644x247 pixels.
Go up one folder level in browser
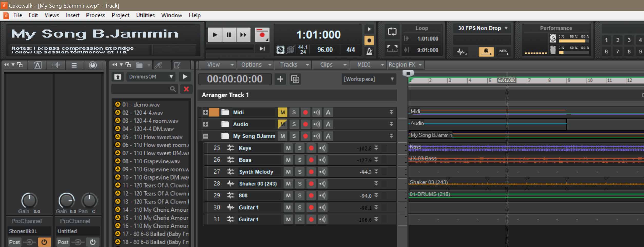118,77
